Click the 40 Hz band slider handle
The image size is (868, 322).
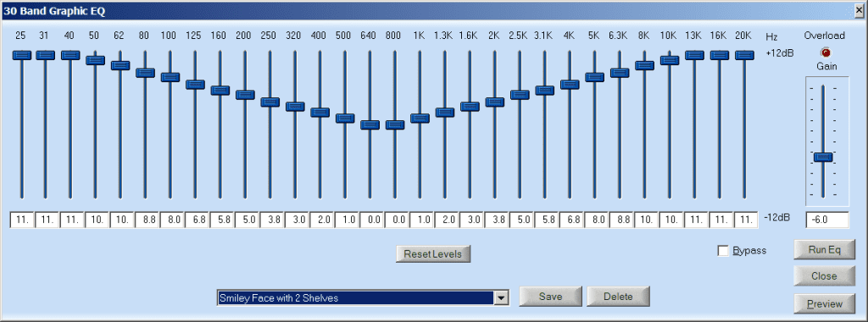coord(70,55)
